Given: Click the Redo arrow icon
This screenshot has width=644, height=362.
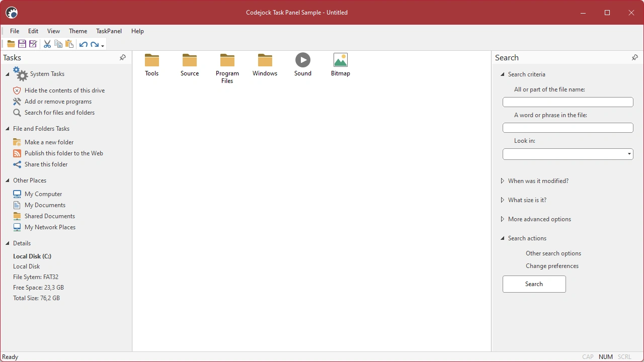Looking at the screenshot, I should coord(95,44).
